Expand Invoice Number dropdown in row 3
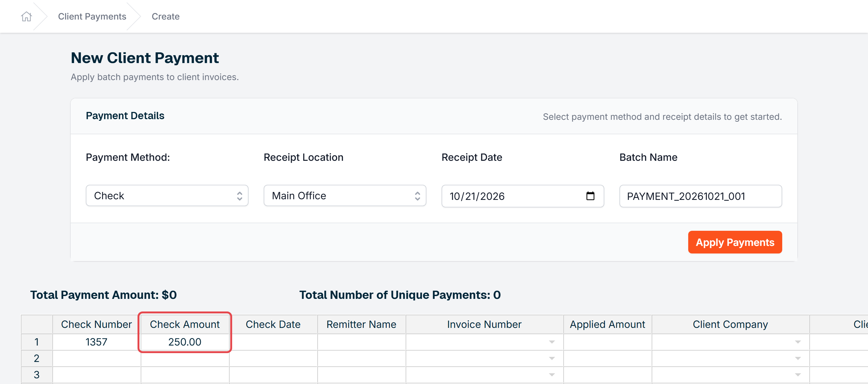 coord(552,375)
